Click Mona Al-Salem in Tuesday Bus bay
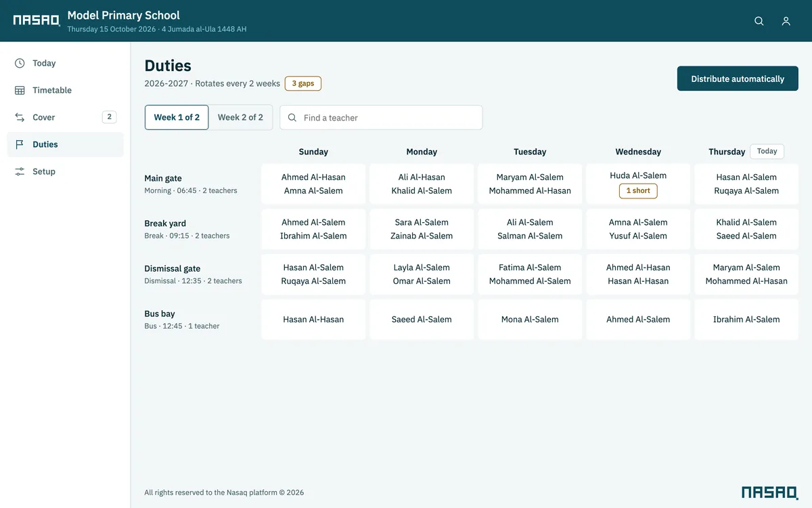 tap(530, 320)
